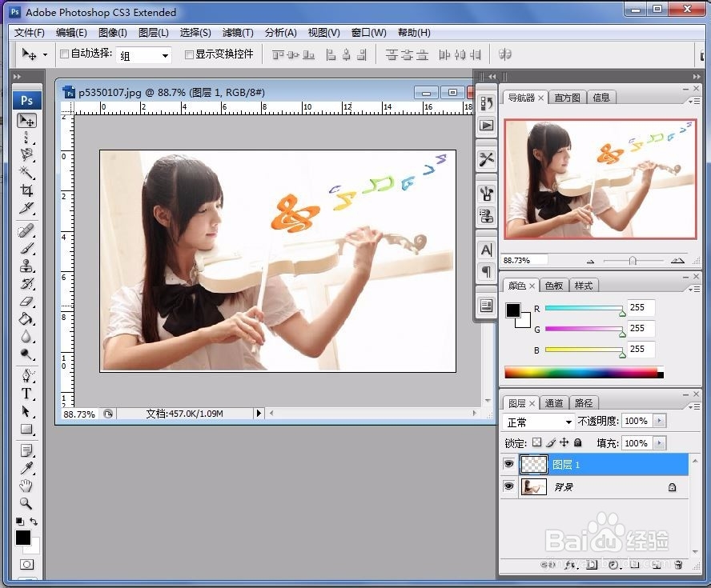Toggle visibility of 图层 1 layer
The height and width of the screenshot is (588, 711).
point(508,463)
